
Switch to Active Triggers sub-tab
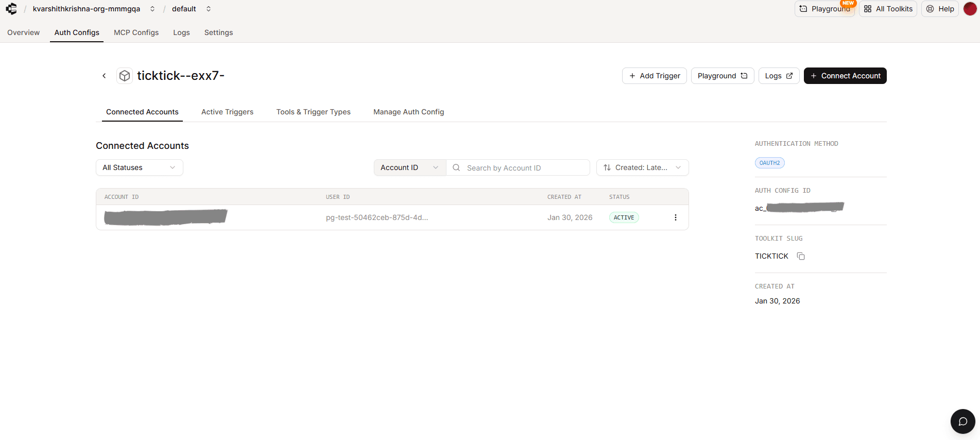point(227,112)
